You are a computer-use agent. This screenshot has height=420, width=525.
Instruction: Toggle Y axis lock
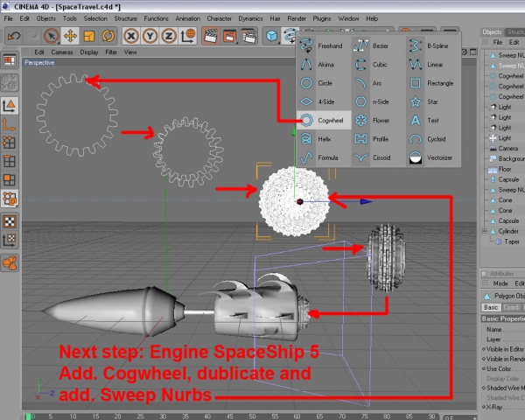[150, 36]
